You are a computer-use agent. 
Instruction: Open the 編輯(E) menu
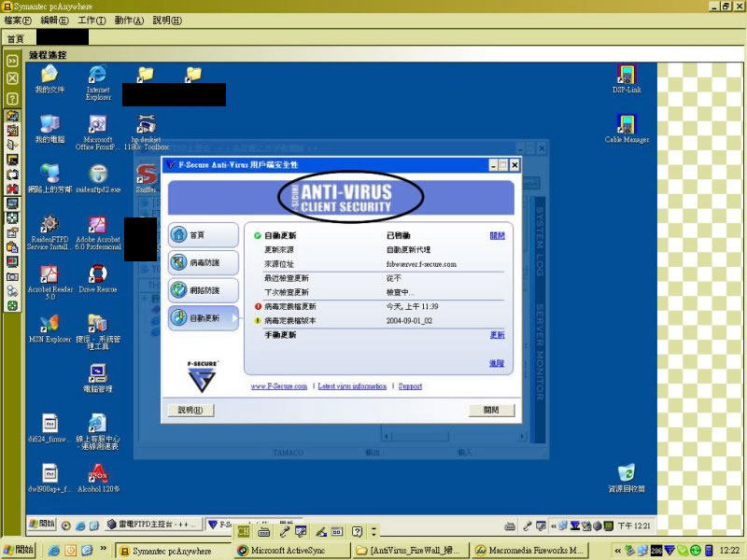(x=54, y=21)
